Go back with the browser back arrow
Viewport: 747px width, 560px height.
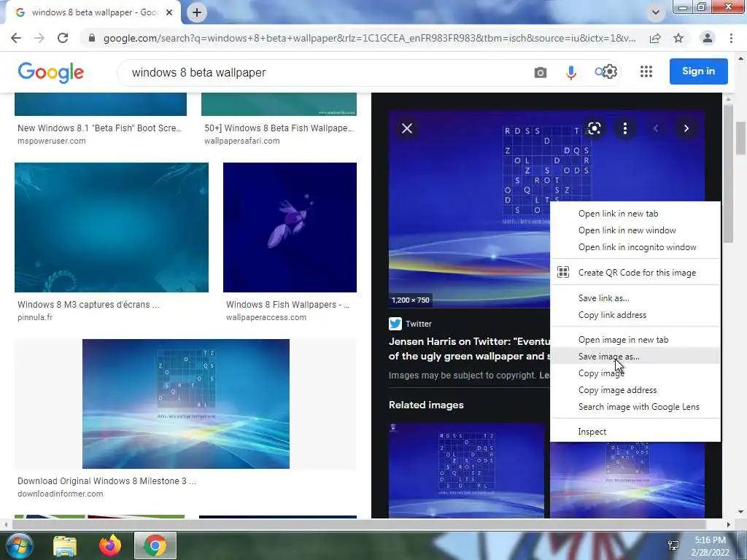tap(16, 38)
